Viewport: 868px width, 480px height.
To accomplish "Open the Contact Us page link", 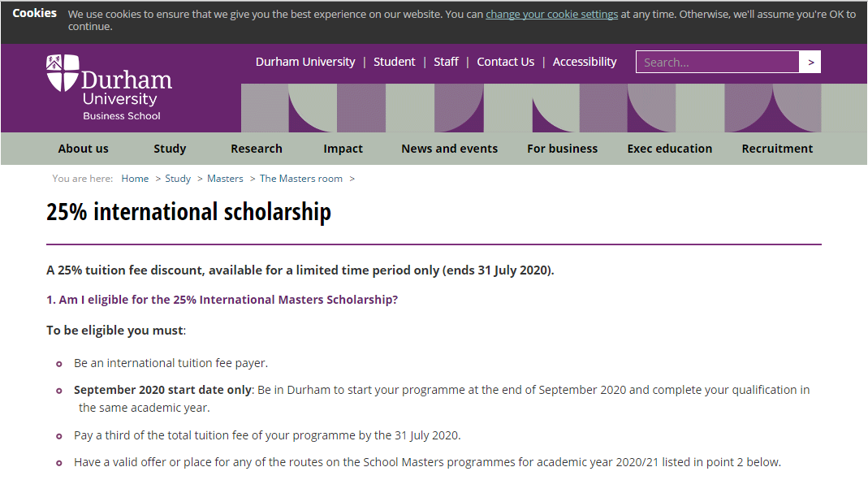I will pos(505,62).
